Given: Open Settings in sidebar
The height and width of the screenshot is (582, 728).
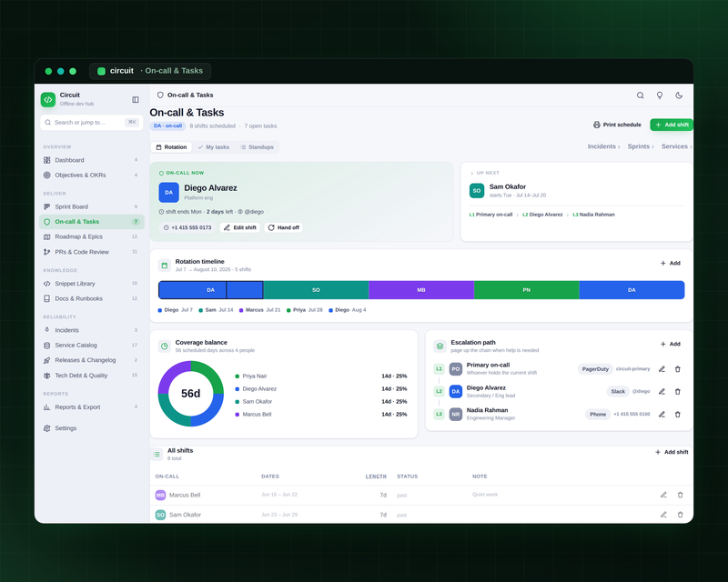Looking at the screenshot, I should point(92,428).
